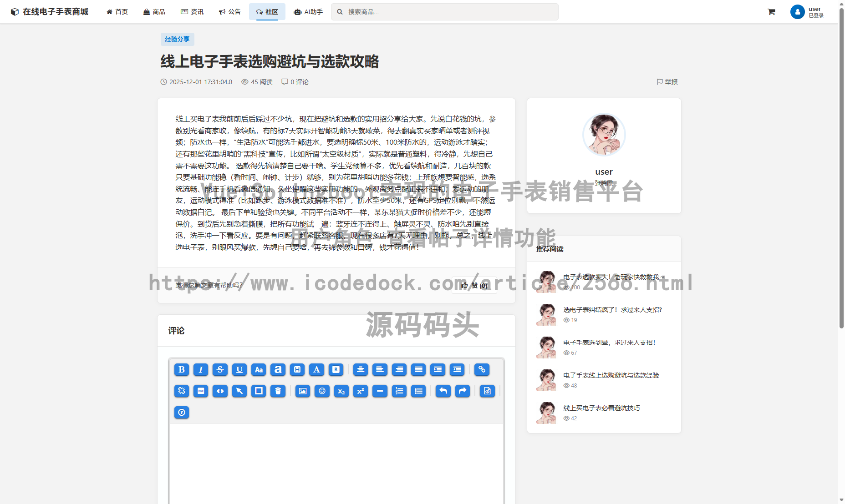Click the 赞 like button

click(474, 285)
